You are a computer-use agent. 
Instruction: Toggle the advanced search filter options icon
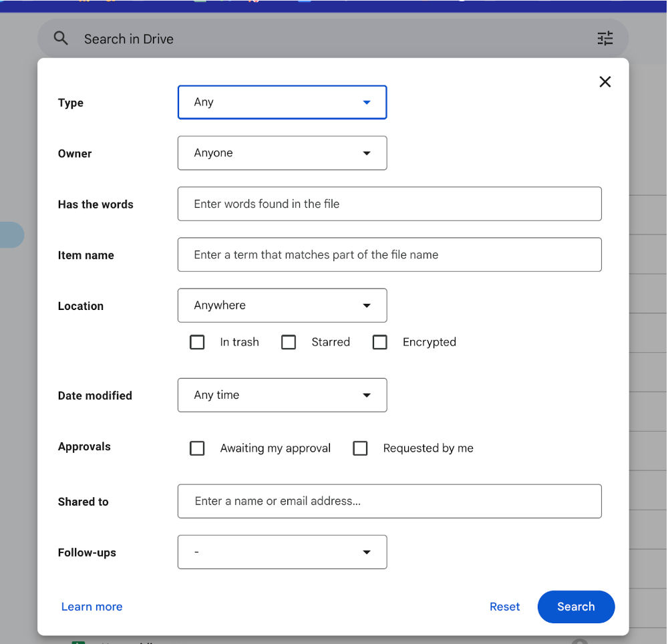[605, 38]
